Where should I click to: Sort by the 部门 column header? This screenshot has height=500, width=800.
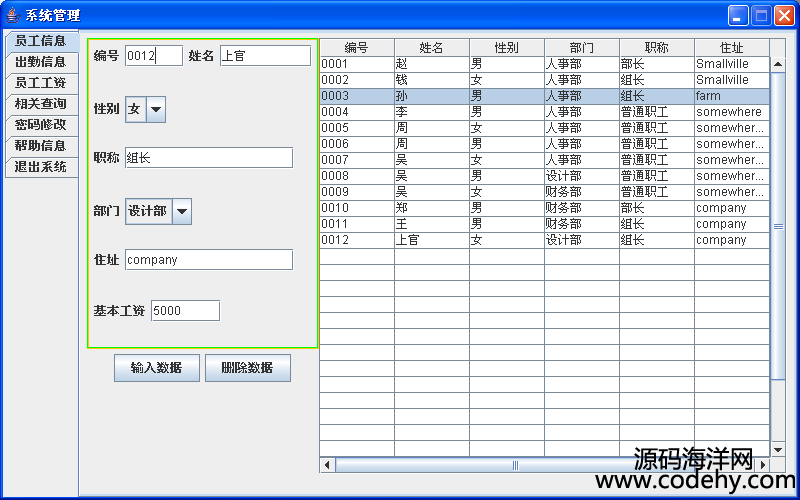581,48
